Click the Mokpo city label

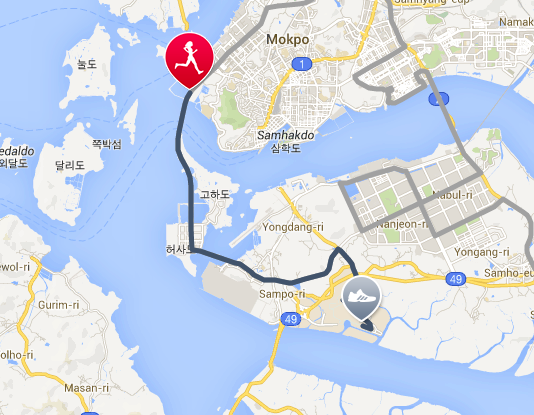(288, 39)
